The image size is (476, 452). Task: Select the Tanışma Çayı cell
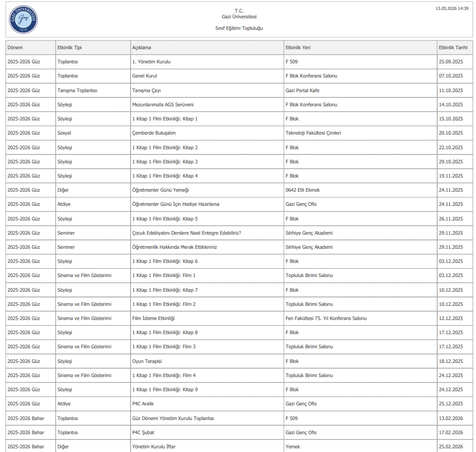207,91
